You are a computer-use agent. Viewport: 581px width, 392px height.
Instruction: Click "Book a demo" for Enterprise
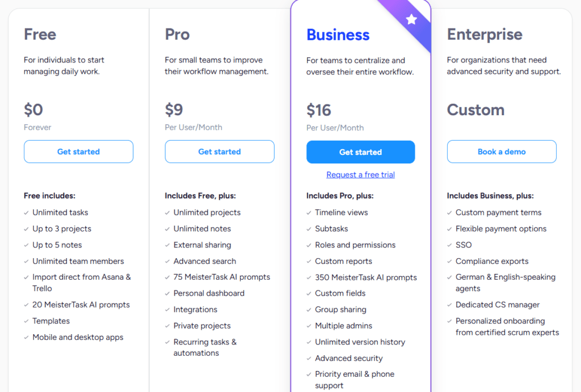(x=502, y=151)
